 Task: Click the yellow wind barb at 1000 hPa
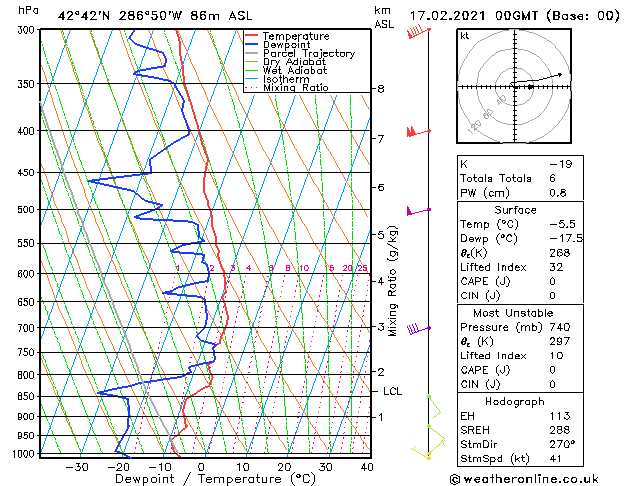pyautogui.click(x=428, y=455)
